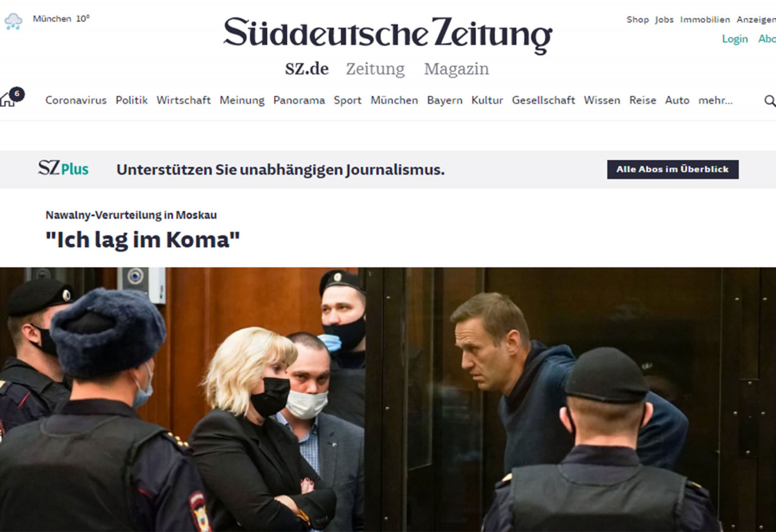Screen dimensions: 776x532
Task: Click the Süddeutsche Zeitung logo
Action: (387, 34)
